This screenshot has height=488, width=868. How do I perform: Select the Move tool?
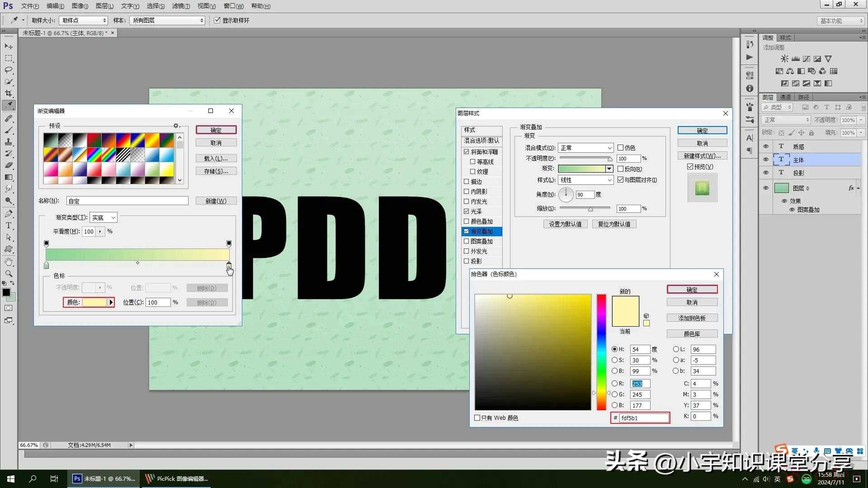pyautogui.click(x=9, y=47)
